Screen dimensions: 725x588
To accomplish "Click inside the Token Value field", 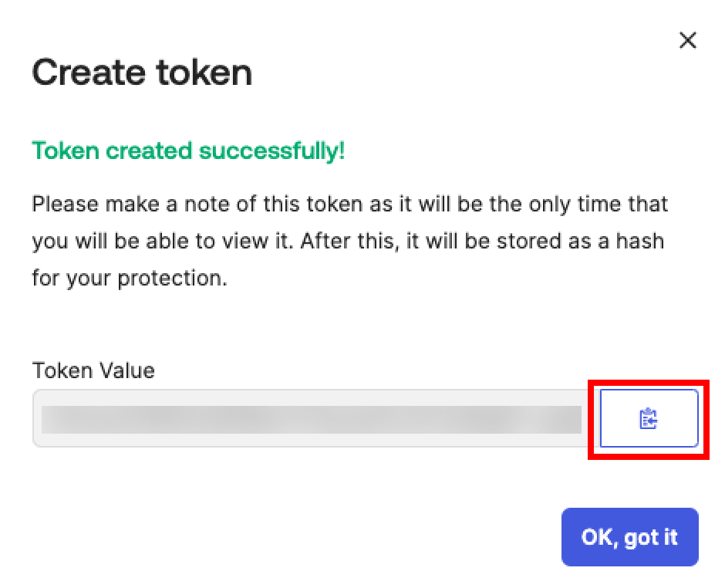I will tap(316, 418).
